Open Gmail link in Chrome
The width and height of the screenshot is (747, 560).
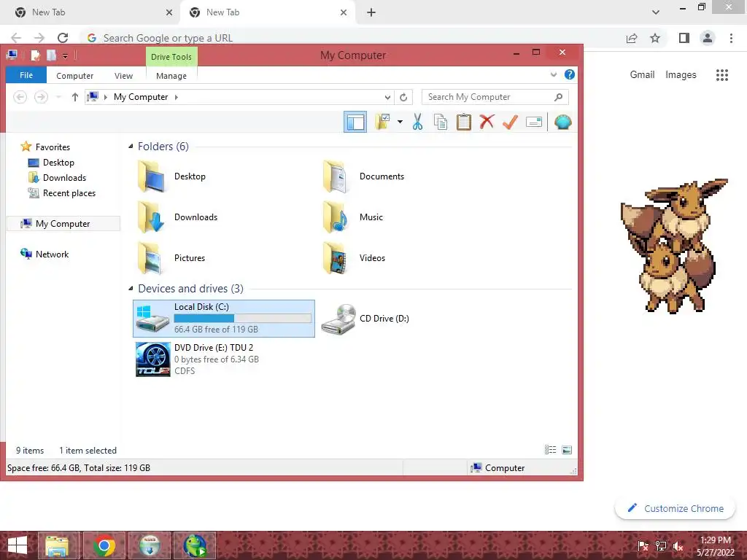click(x=642, y=75)
